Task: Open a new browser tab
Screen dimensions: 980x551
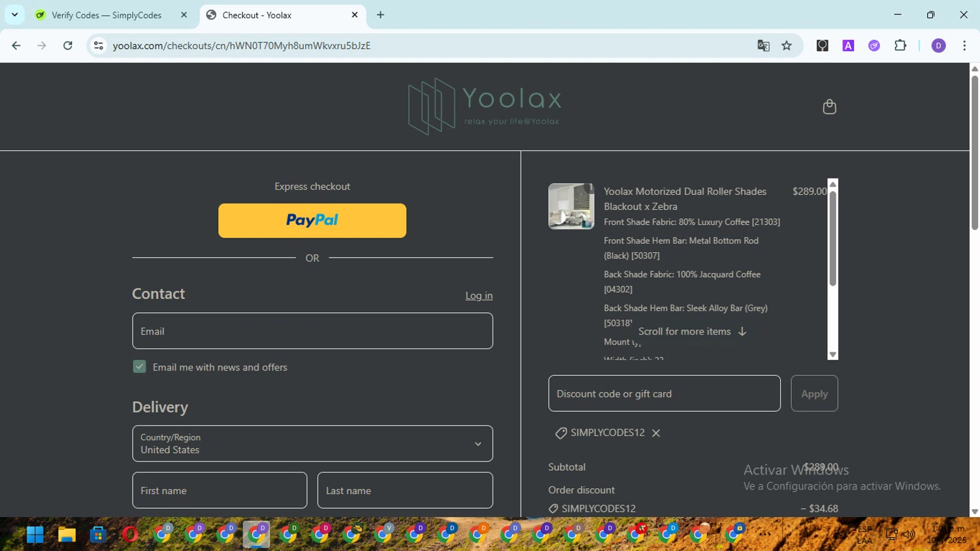Action: 380,14
